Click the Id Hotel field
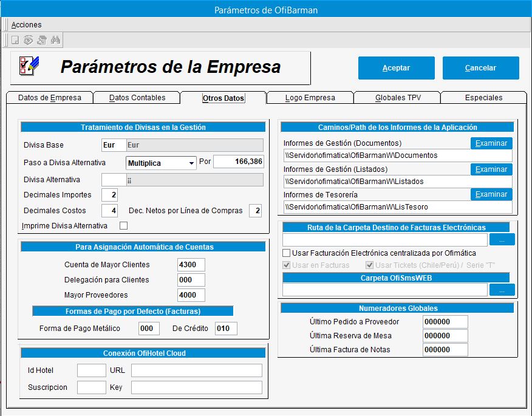The width and height of the screenshot is (532, 416). [x=92, y=370]
